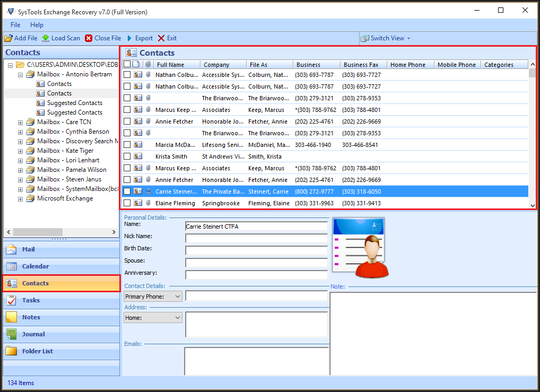Click the Microsoft Exchange mailbox icon

tap(31, 198)
